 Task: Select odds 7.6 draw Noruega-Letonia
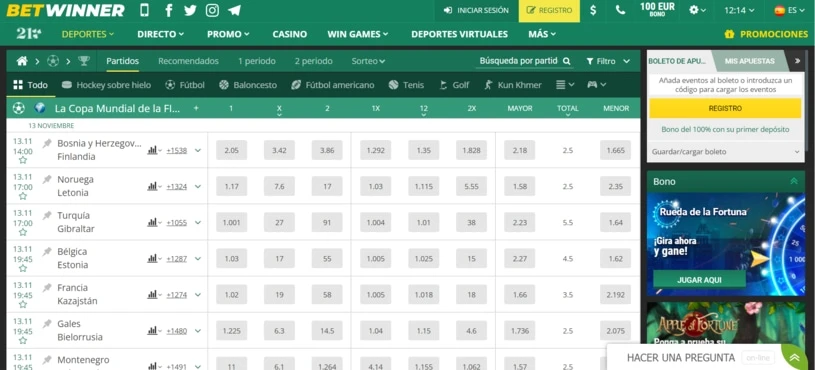(279, 186)
